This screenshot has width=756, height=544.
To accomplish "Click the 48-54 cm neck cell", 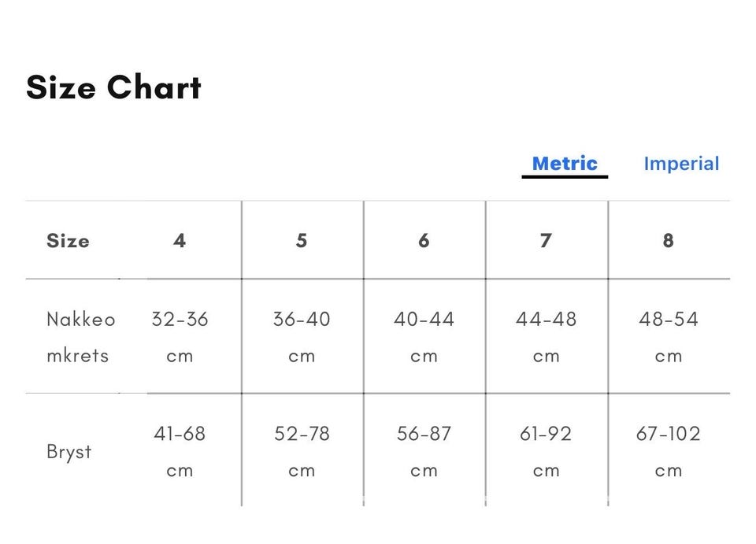I will tap(669, 337).
